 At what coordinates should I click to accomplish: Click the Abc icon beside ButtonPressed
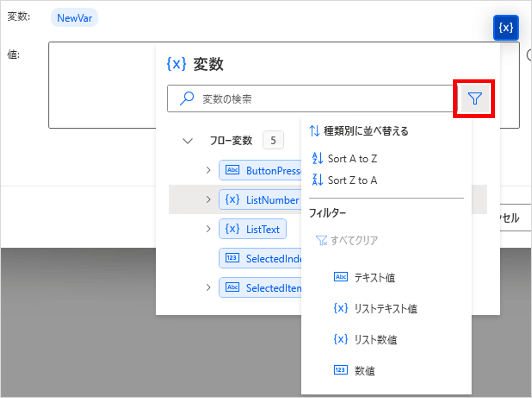click(232, 170)
